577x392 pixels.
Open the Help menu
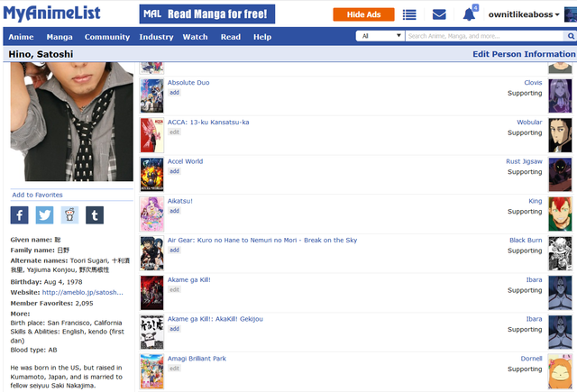click(262, 37)
